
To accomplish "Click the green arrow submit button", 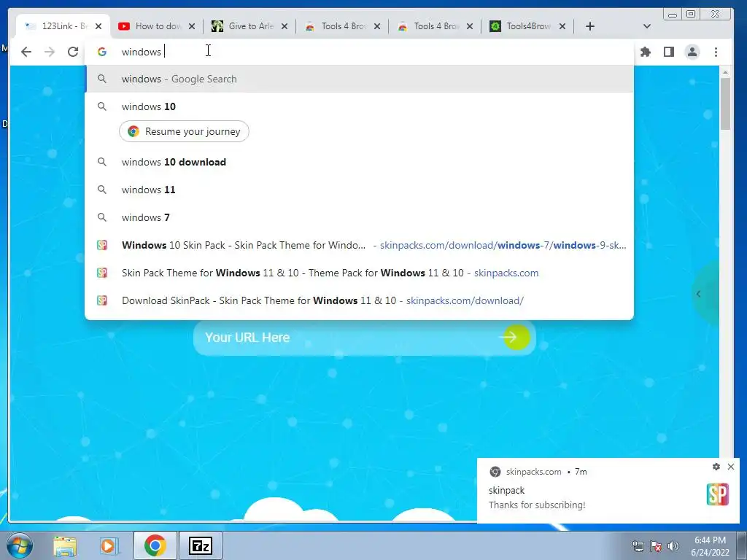I will coord(516,338).
